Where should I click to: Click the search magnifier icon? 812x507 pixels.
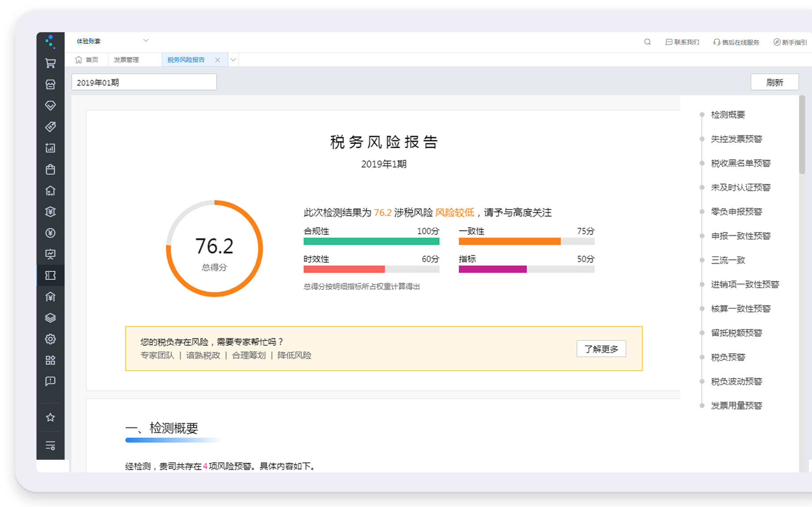[x=647, y=42]
